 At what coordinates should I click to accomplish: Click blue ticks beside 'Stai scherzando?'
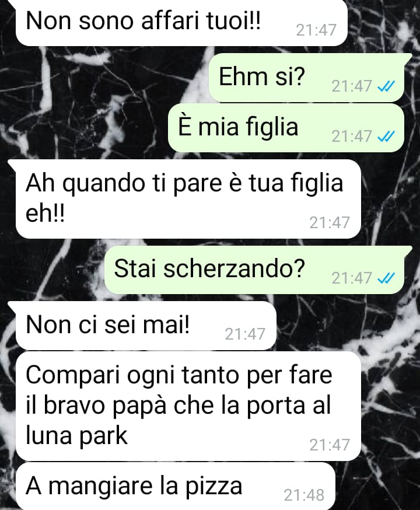[386, 278]
